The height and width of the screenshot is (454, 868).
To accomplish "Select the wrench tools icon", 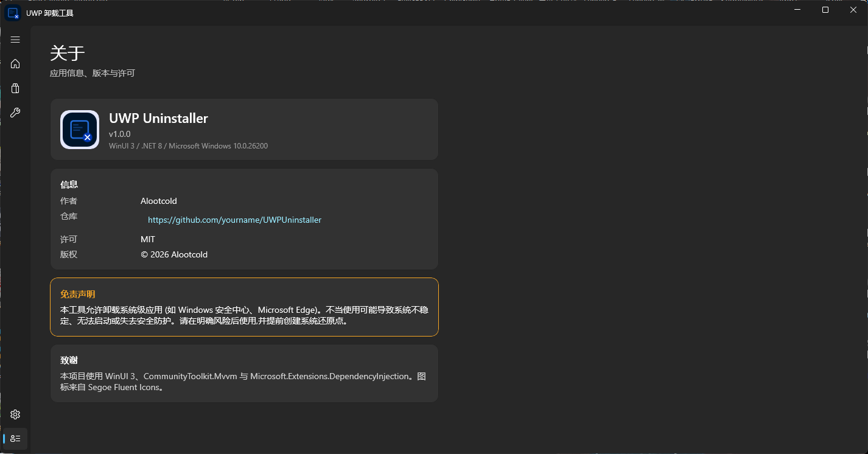I will coord(15,113).
